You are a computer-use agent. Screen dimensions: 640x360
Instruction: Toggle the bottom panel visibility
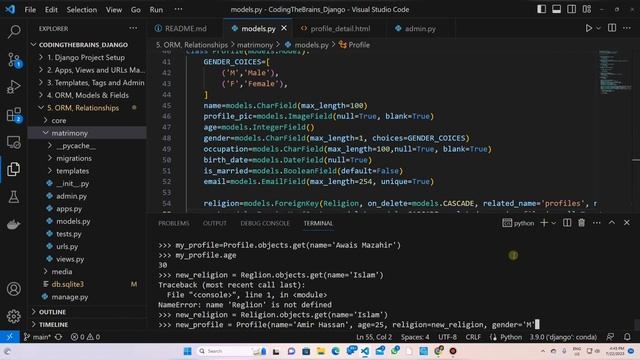(x=556, y=9)
